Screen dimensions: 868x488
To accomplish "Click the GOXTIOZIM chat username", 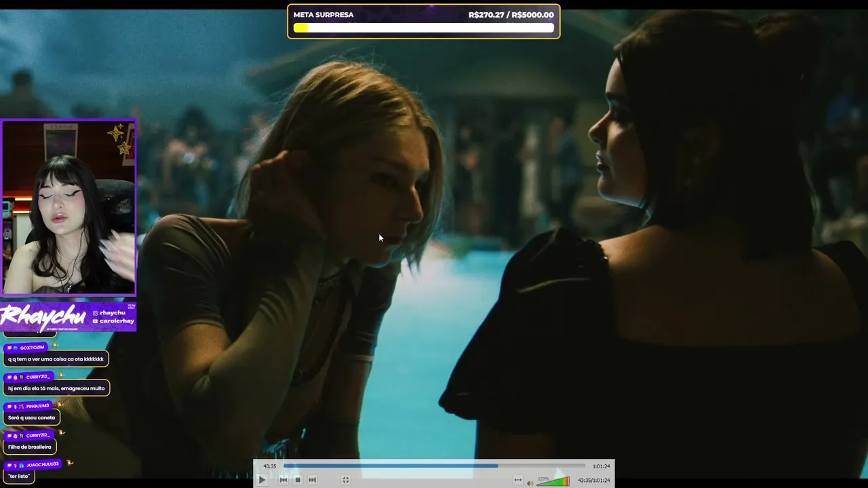I will click(x=32, y=348).
